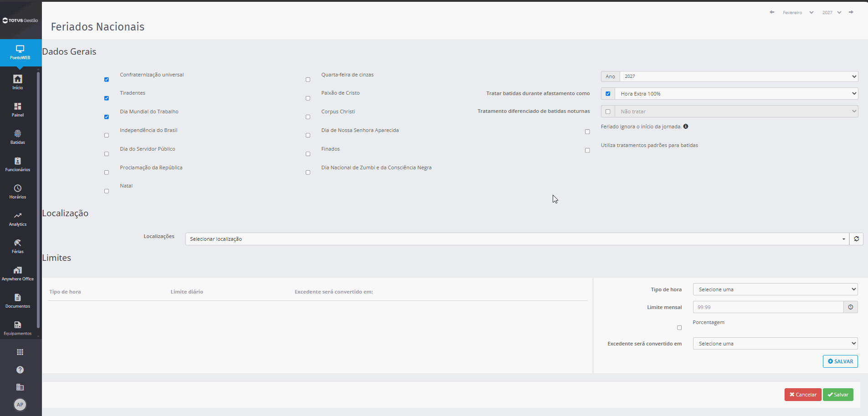Image resolution: width=868 pixels, height=416 pixels.
Task: Go to Início in sidebar
Action: point(18,82)
